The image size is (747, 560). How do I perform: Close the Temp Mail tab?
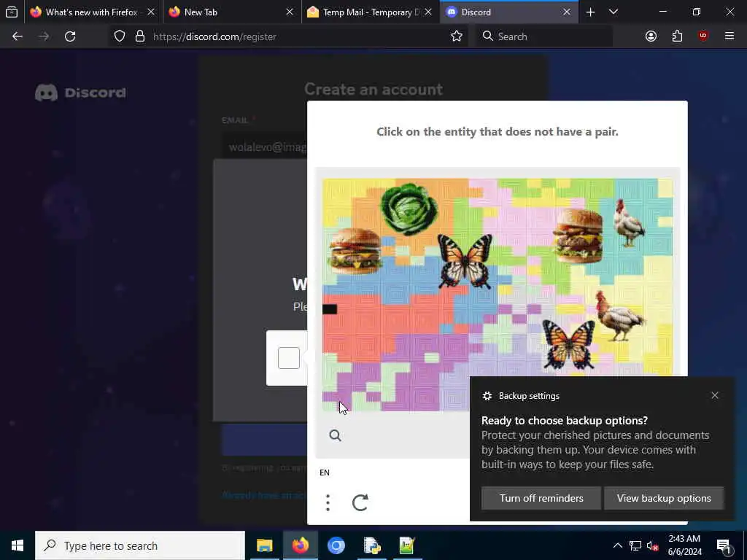point(428,12)
